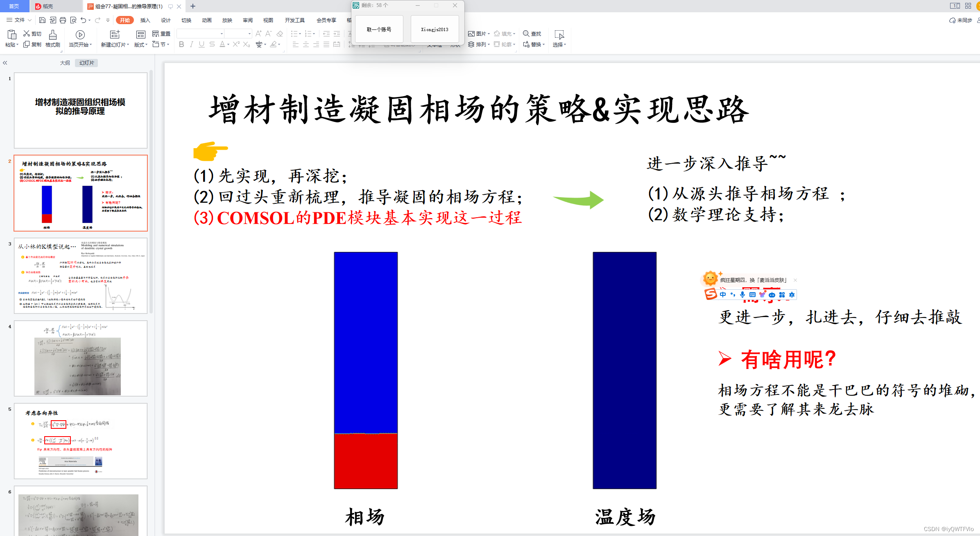Toggle Underline formatting

click(x=201, y=44)
